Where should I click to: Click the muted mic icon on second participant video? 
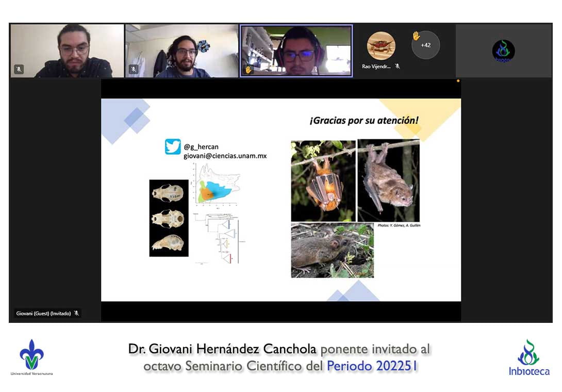[134, 69]
